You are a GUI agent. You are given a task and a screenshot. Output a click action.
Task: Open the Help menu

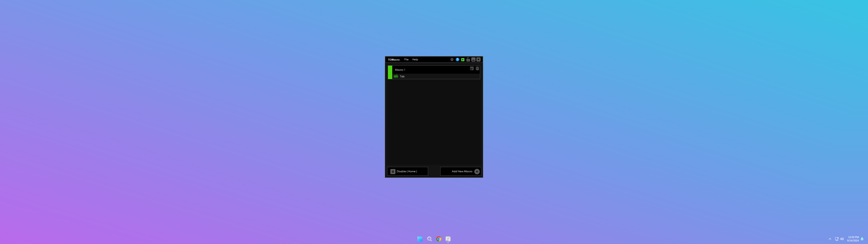coord(415,59)
